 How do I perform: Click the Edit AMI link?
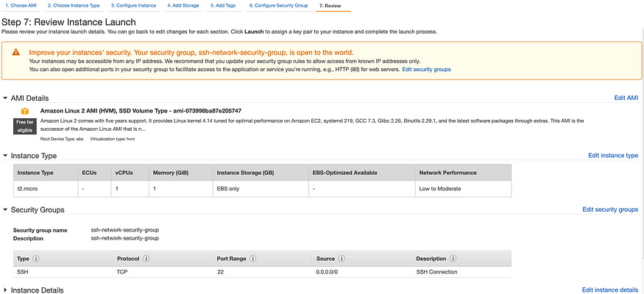626,98
